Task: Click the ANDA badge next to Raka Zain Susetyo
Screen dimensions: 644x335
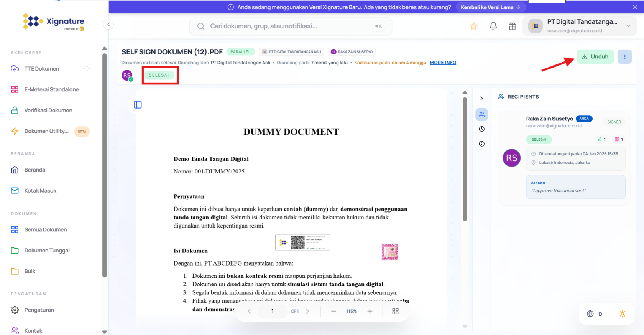Action: pyautogui.click(x=584, y=119)
